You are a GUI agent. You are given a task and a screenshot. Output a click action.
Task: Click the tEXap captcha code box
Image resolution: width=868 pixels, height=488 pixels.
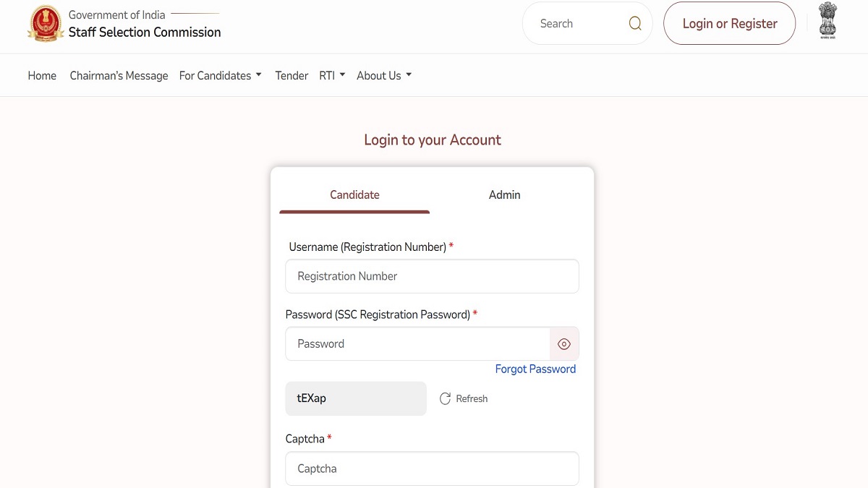click(x=356, y=399)
